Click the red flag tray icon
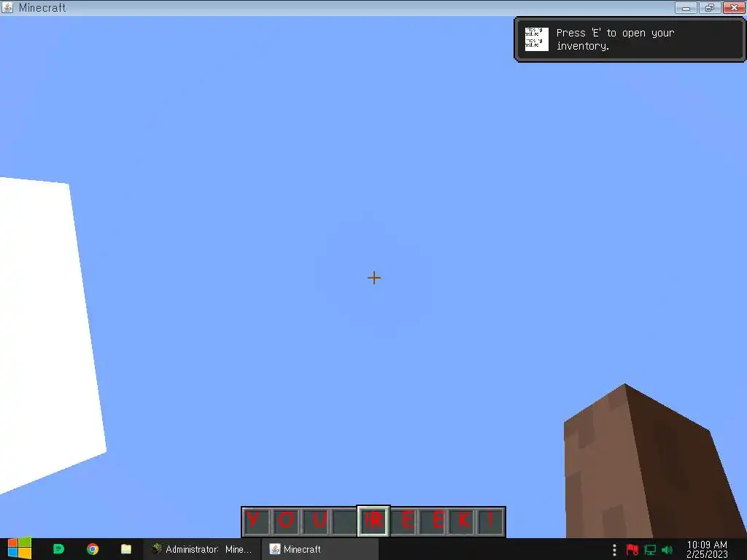Image resolution: width=747 pixels, height=560 pixels. 632,550
